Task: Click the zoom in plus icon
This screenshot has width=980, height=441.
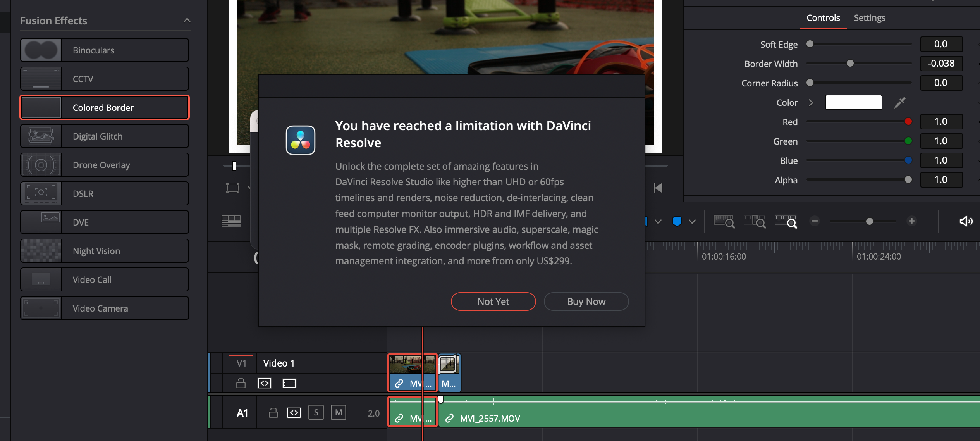Action: 912,221
